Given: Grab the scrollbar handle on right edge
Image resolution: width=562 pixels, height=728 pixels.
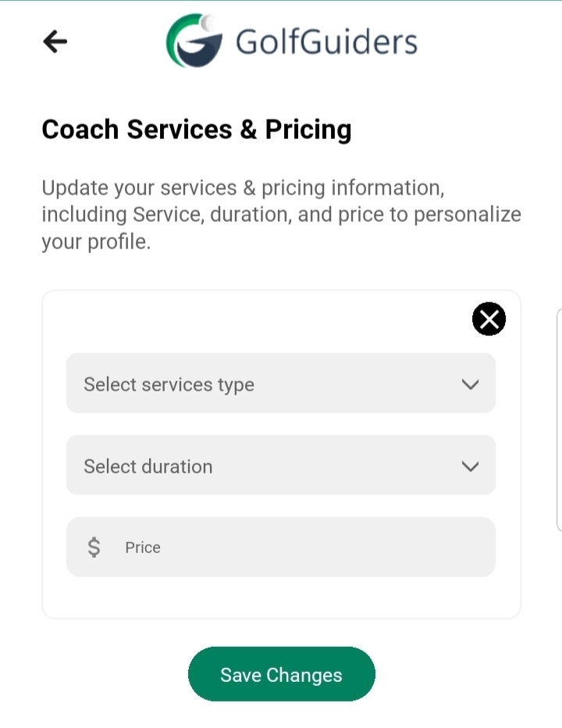Looking at the screenshot, I should click(x=558, y=420).
